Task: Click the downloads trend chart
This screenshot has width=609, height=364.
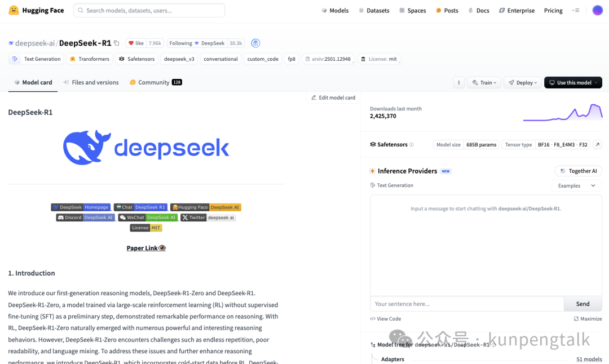Action: click(563, 113)
